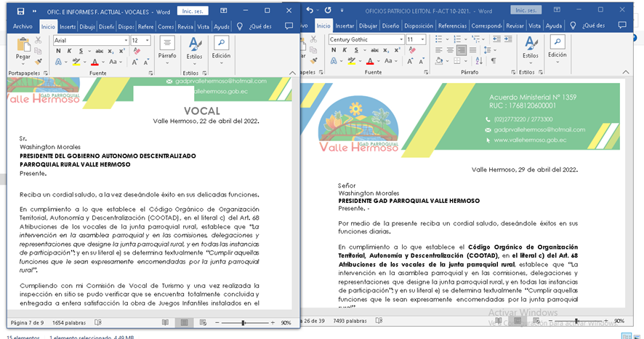Open the Archivo menu in the VOCALES window

(x=23, y=26)
